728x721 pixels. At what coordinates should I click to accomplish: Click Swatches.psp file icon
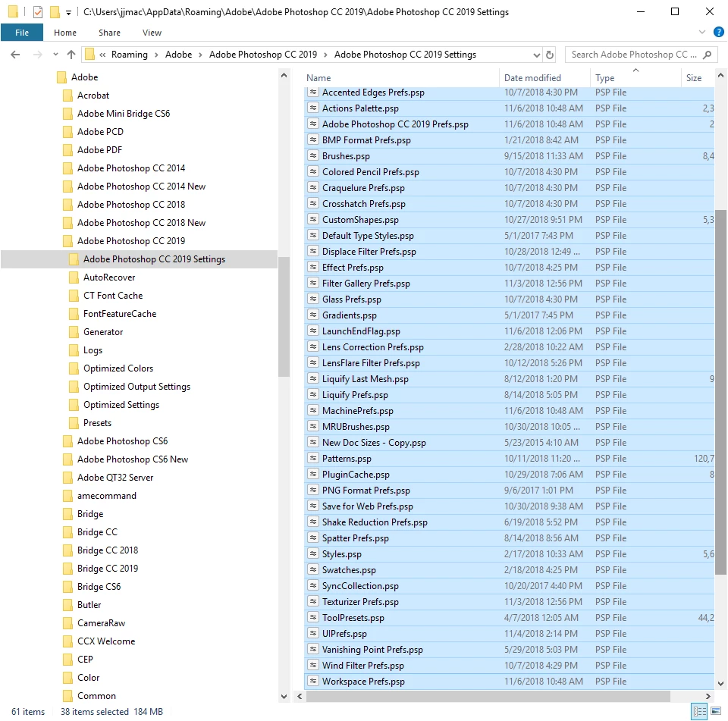[x=313, y=569]
